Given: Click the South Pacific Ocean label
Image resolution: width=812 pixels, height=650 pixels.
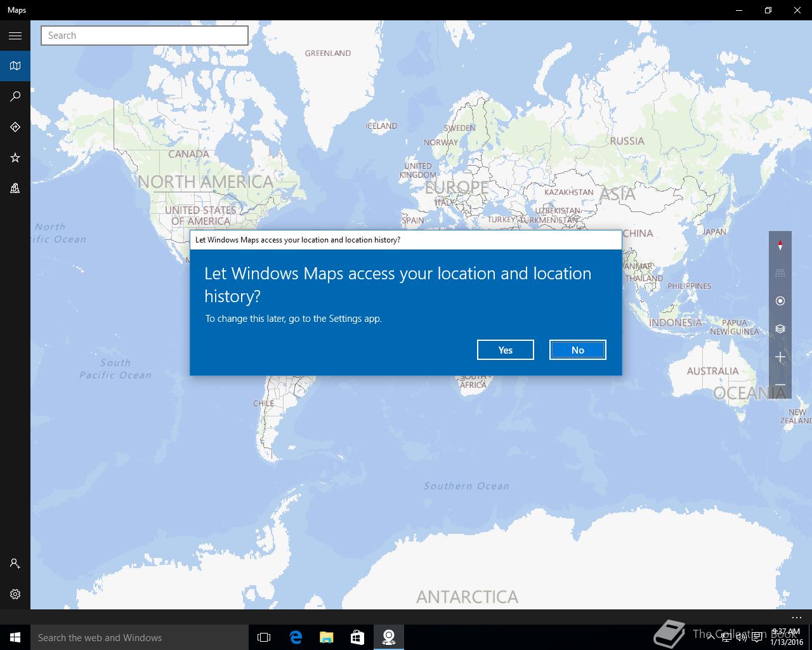Looking at the screenshot, I should coord(115,369).
